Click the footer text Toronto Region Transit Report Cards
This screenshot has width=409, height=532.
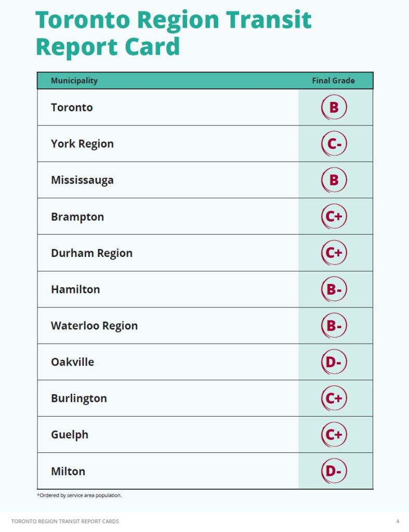pos(65,521)
